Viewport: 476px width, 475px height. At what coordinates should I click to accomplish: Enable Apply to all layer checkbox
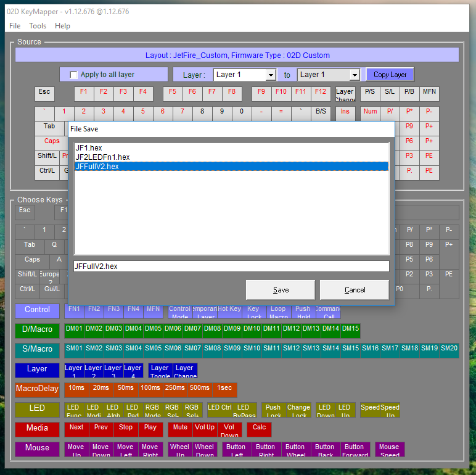point(74,75)
